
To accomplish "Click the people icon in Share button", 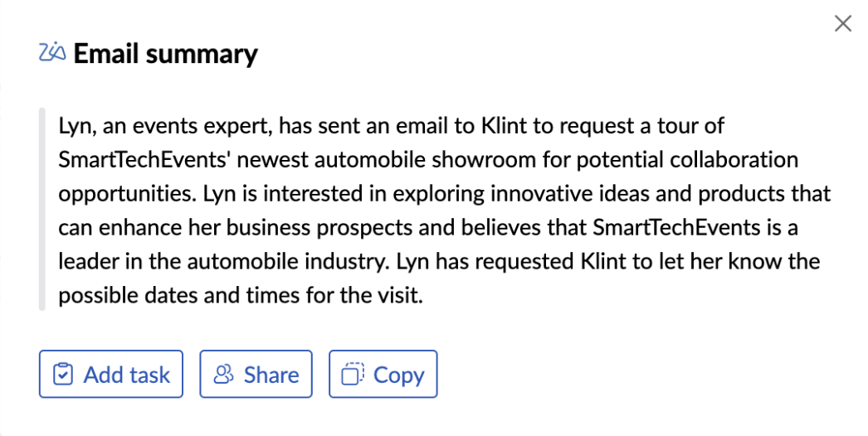I will pyautogui.click(x=223, y=375).
